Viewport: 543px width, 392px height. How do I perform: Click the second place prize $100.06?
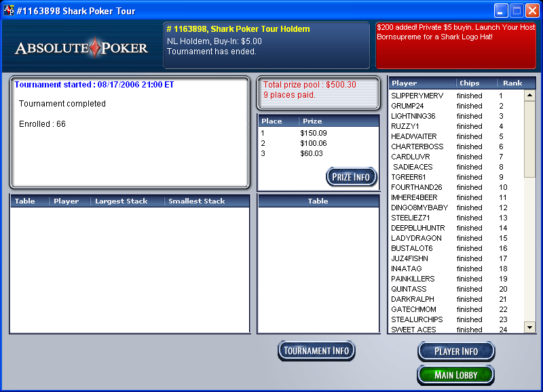[x=314, y=143]
